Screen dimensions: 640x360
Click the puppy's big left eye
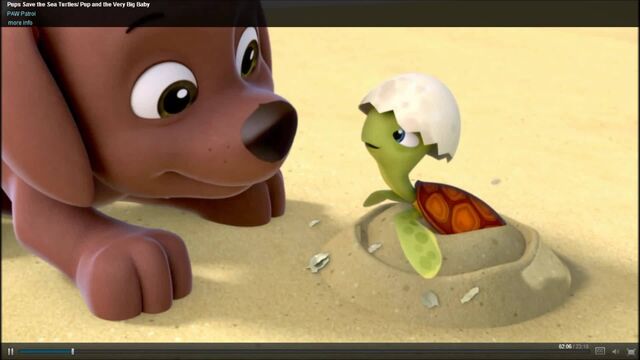164,91
